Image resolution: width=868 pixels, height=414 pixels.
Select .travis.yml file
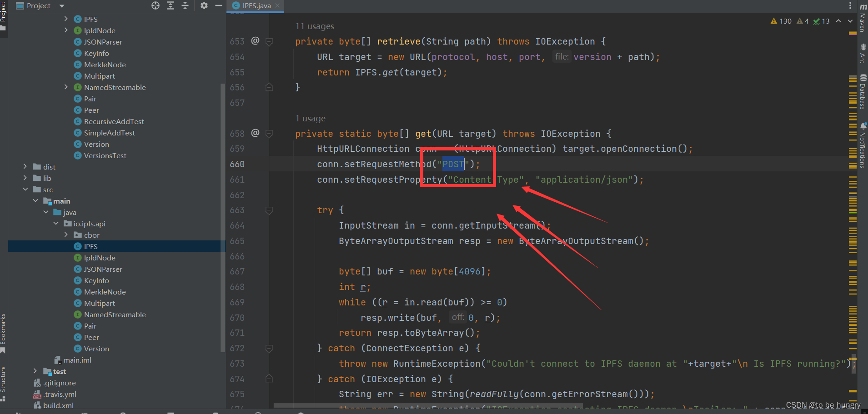(55, 394)
